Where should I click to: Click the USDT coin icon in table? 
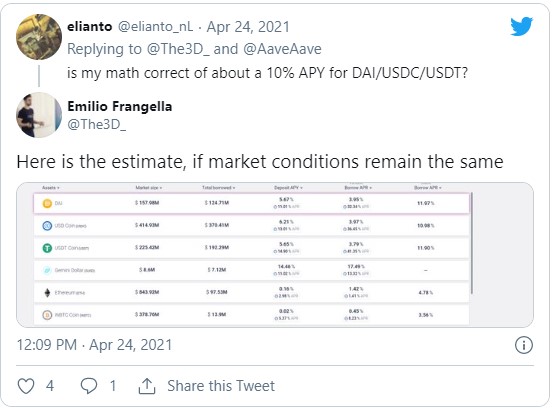(47, 248)
